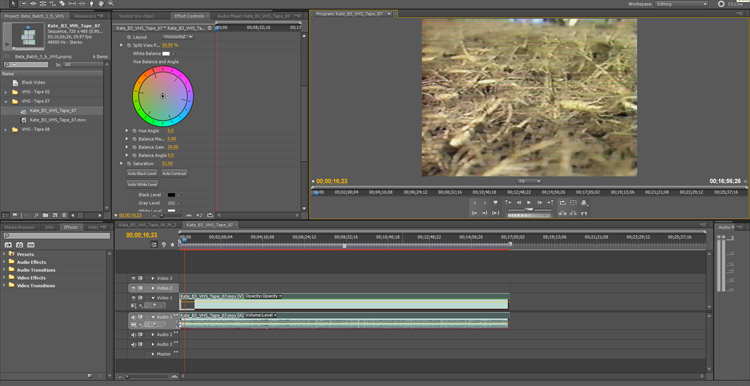The width and height of the screenshot is (750, 386).
Task: Pick Black Level with its eyedropper
Action: (x=180, y=195)
